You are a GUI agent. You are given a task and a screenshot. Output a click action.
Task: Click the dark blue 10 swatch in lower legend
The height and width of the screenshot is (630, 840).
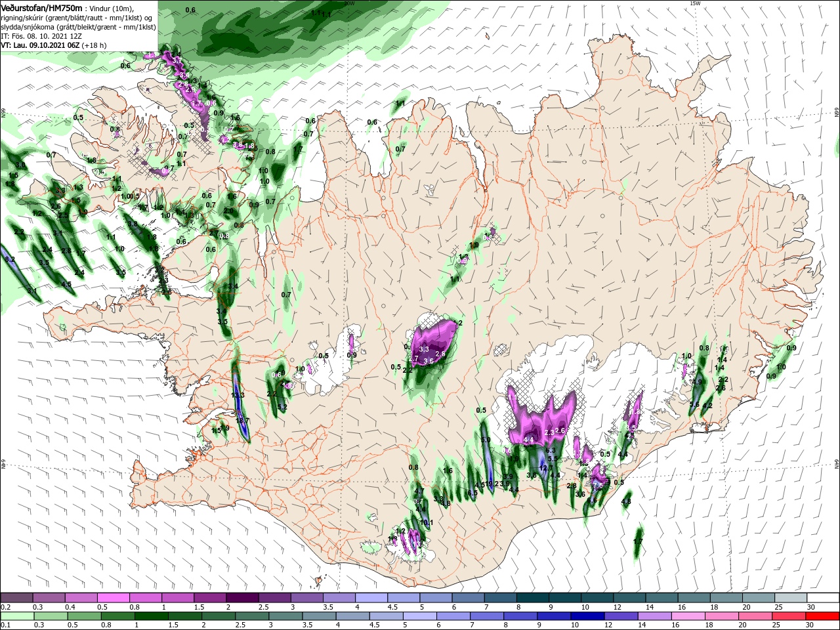click(586, 616)
